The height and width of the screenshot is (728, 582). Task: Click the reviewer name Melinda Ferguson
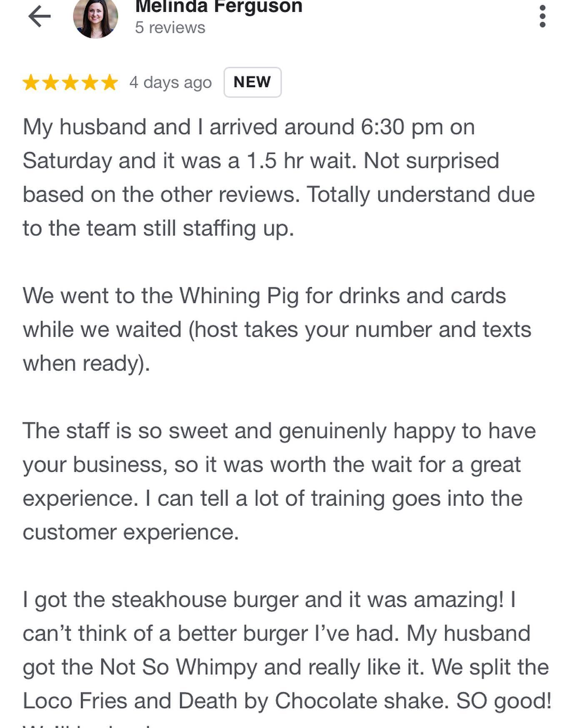[219, 7]
